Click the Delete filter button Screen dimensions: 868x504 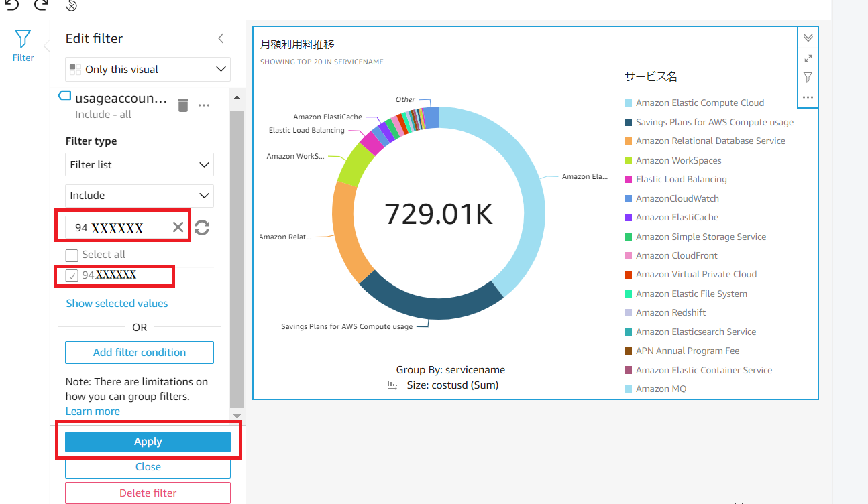pos(148,493)
